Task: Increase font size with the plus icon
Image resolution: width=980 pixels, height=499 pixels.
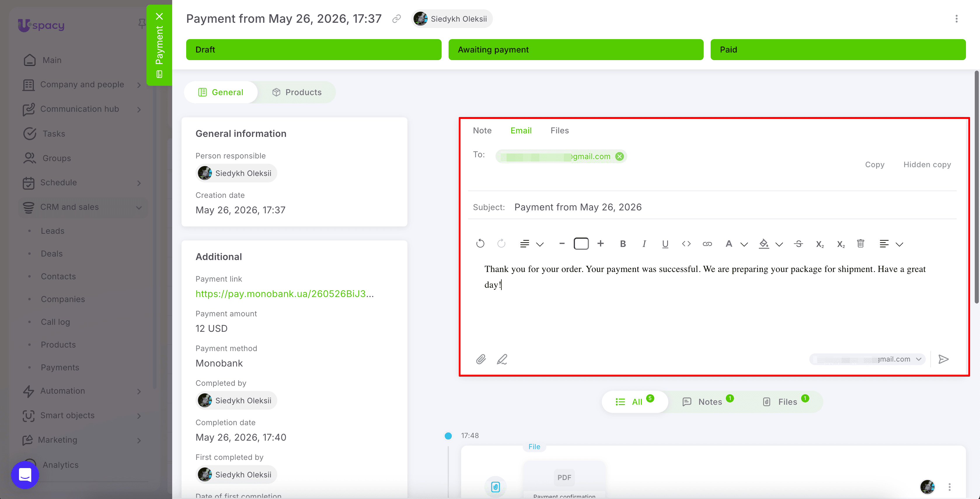Action: tap(600, 243)
